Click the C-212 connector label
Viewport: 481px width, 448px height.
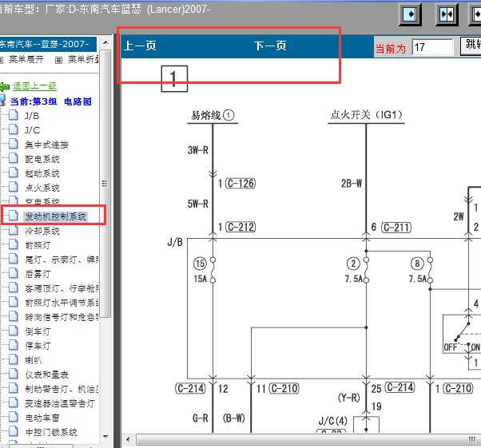coord(240,227)
